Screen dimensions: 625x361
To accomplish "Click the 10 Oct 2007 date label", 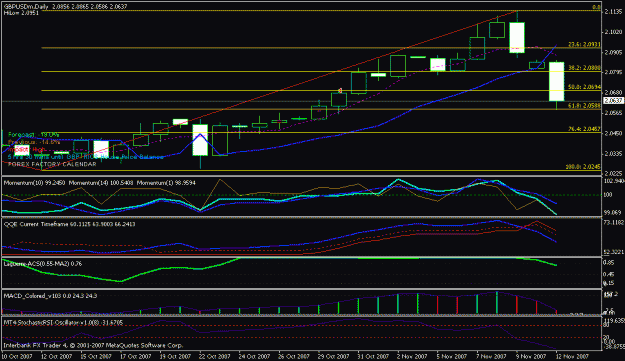I will (x=17, y=356).
